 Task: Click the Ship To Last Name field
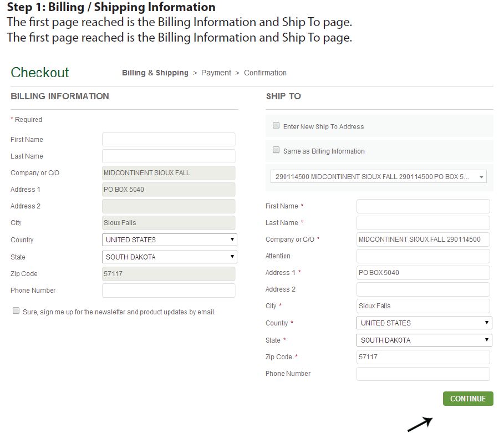(423, 223)
